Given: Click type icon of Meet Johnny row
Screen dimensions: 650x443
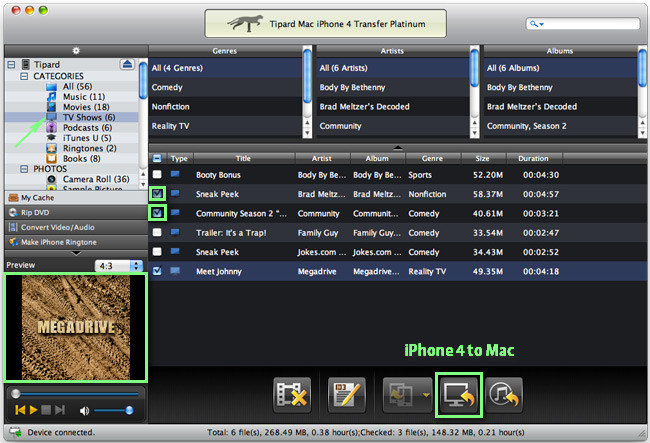Looking at the screenshot, I should [175, 271].
